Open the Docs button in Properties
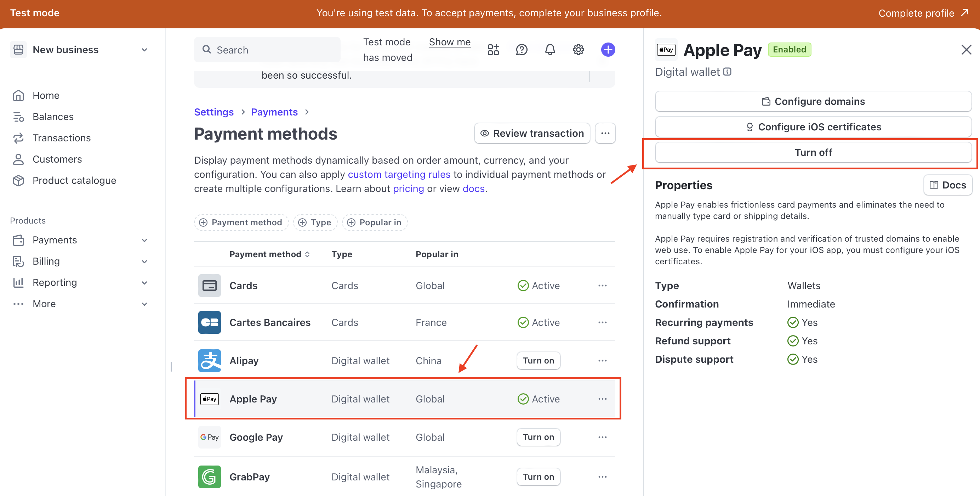Image resolution: width=980 pixels, height=496 pixels. [947, 185]
